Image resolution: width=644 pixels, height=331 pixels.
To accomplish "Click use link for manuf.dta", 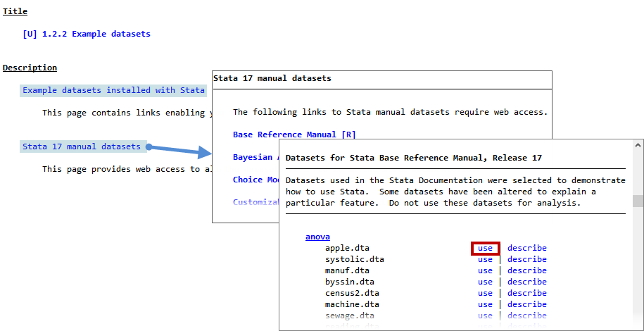I will pyautogui.click(x=485, y=270).
